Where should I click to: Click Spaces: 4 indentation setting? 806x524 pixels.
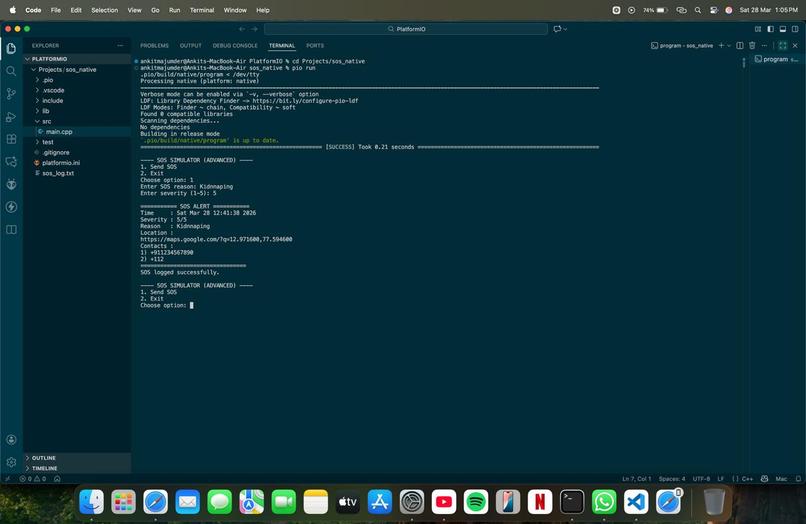pos(672,479)
